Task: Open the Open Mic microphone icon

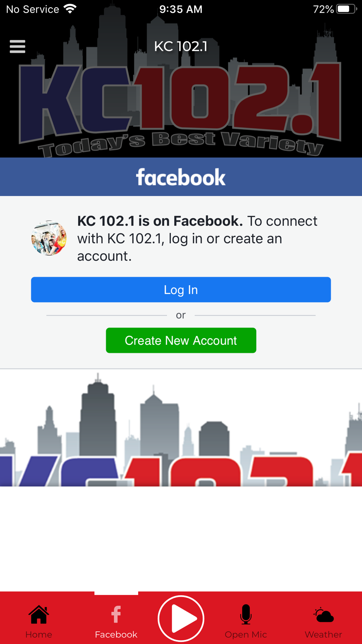Action: pyautogui.click(x=246, y=614)
